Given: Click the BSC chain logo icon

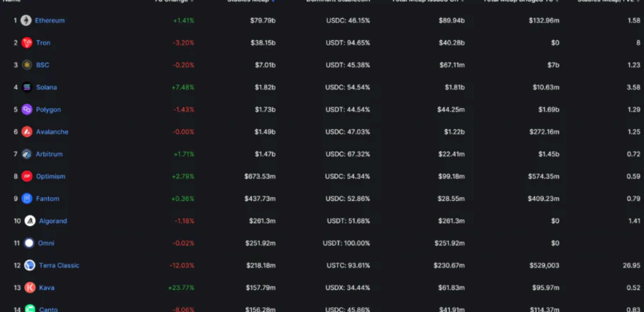Looking at the screenshot, I should click(x=27, y=65).
